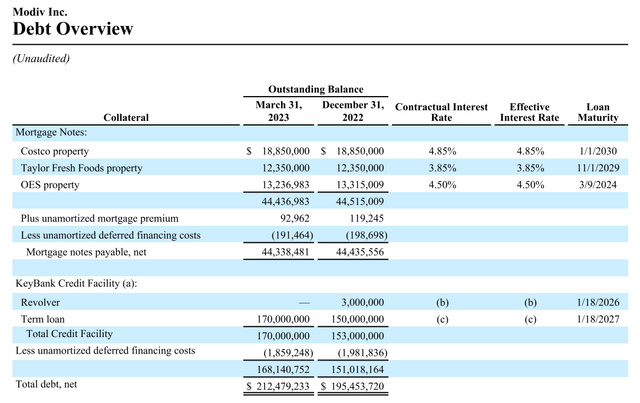
Task: Click the net mortgage value 44,338,481
Action: (286, 252)
